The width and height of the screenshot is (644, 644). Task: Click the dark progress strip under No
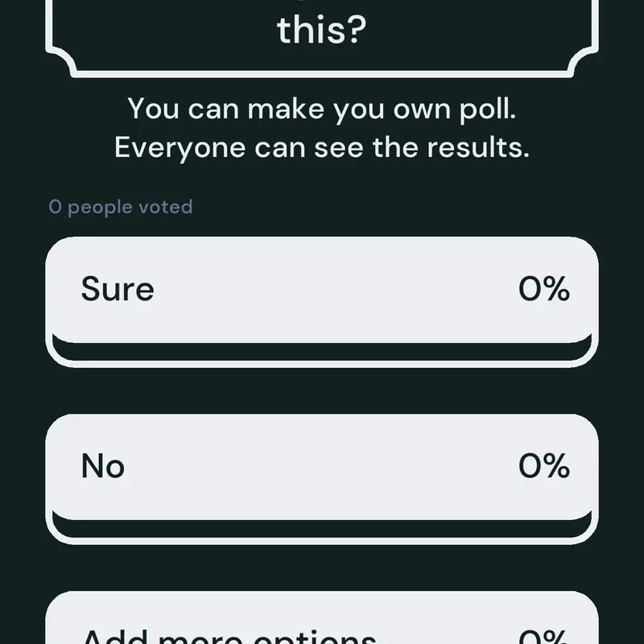click(321, 528)
